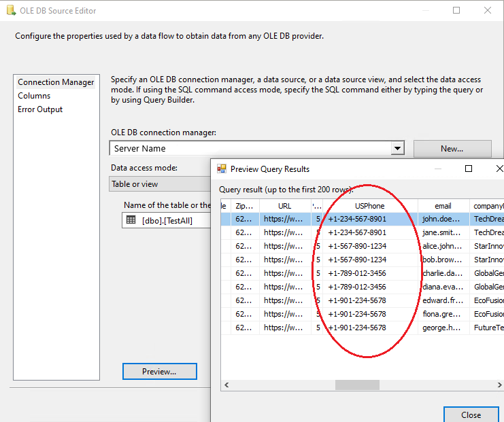
Task: Open the OLE DB connection manager dropdown arrow
Action: pyautogui.click(x=397, y=148)
